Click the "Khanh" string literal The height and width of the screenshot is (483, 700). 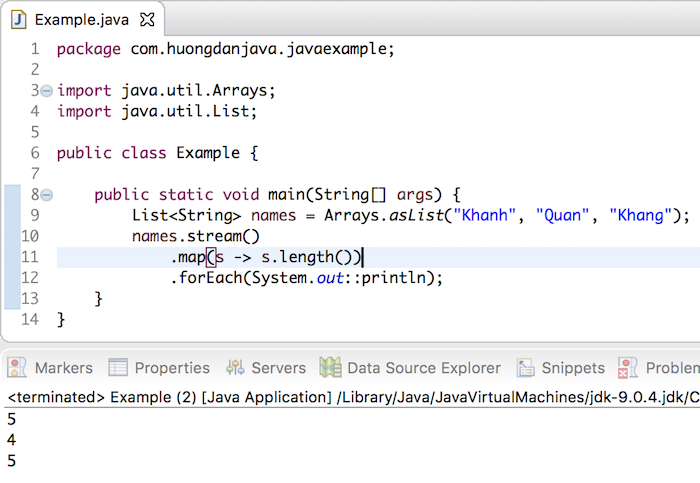pyautogui.click(x=485, y=216)
